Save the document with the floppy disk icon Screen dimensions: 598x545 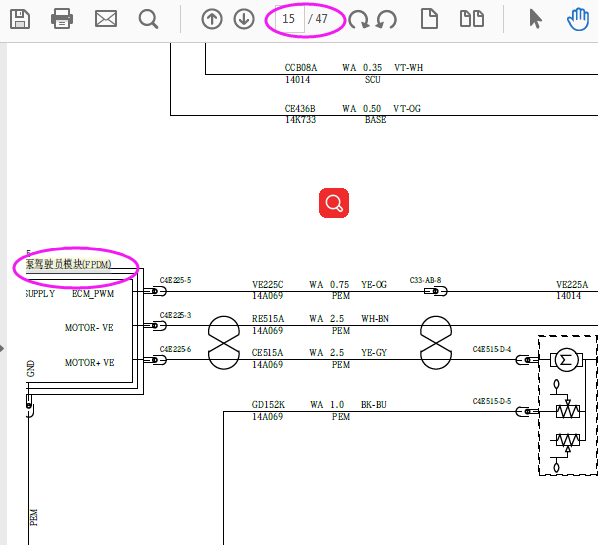point(20,19)
